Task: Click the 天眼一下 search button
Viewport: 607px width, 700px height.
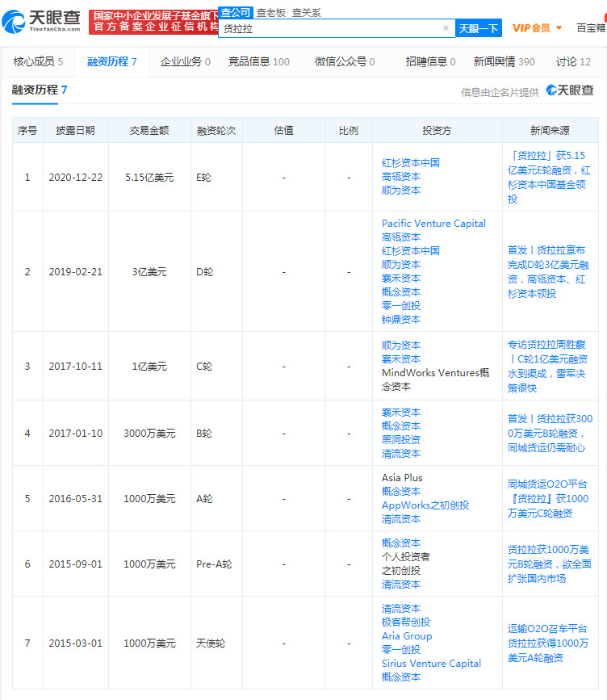Action: tap(479, 28)
